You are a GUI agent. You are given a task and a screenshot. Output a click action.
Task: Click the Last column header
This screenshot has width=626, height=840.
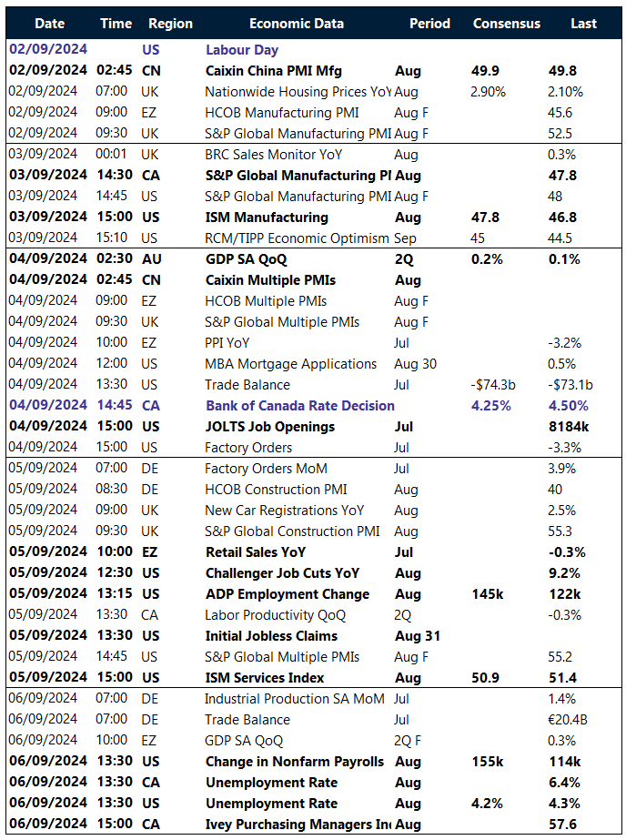[583, 24]
